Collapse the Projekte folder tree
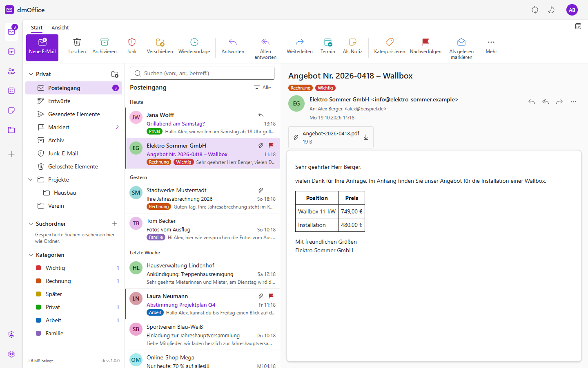This screenshot has width=588, height=368. pyautogui.click(x=30, y=180)
